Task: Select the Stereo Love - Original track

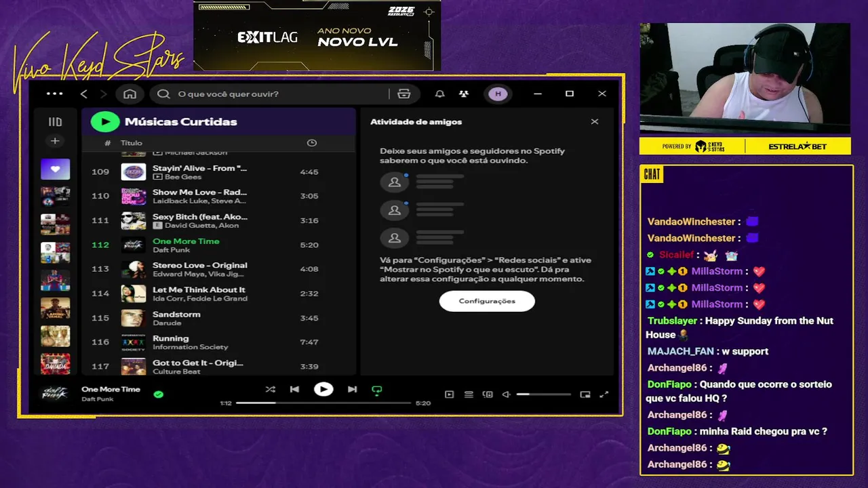Action: click(218, 269)
